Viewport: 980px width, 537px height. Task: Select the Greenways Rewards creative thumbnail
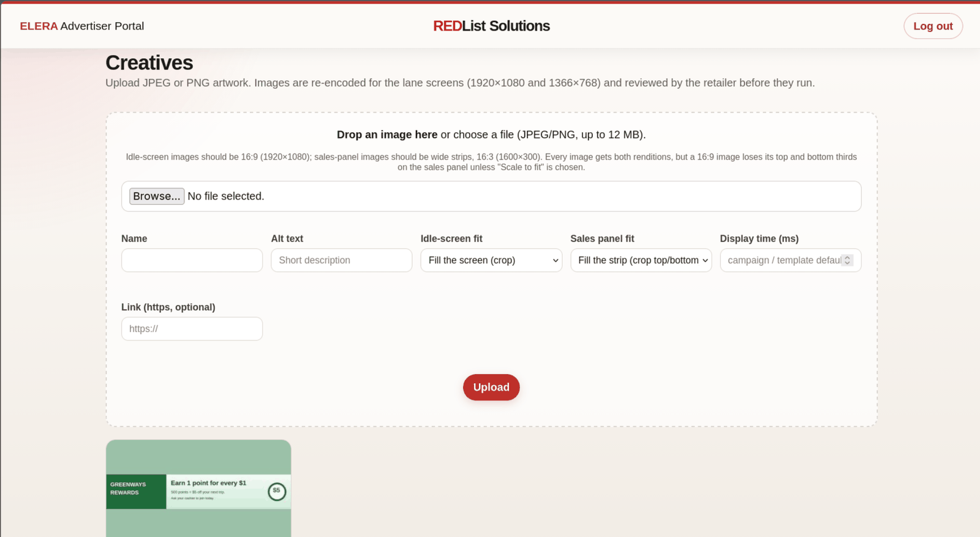point(198,489)
